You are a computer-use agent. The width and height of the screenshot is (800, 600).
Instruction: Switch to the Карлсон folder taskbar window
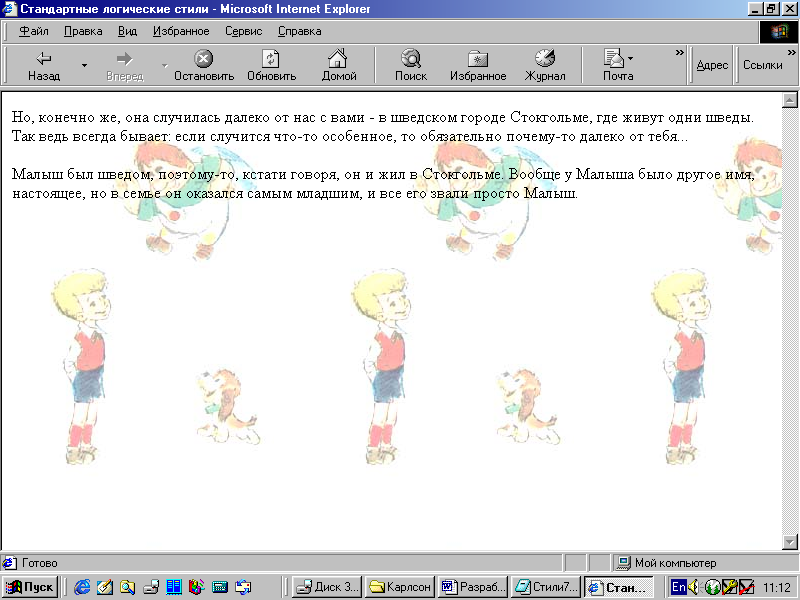401,587
